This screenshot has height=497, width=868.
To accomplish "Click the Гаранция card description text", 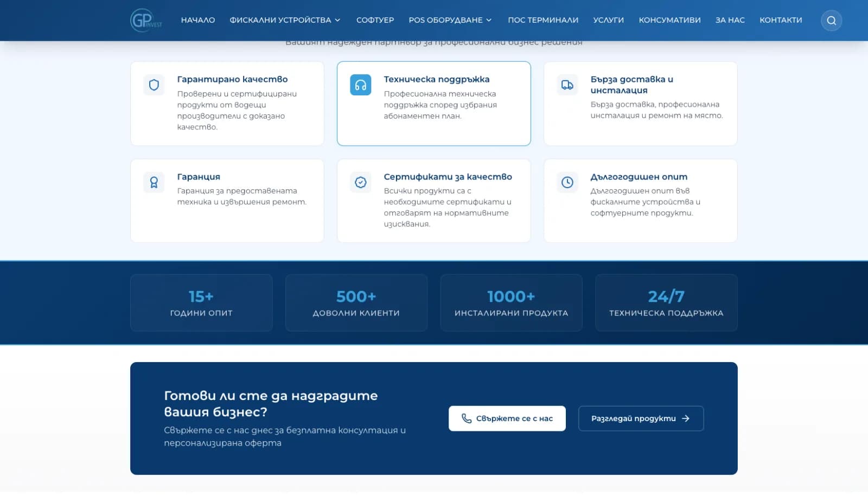I will 242,196.
